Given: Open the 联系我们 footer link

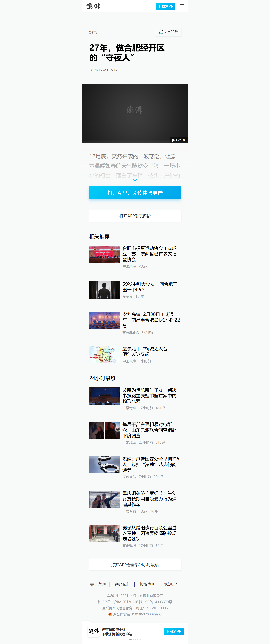Looking at the screenshot, I should [123, 584].
